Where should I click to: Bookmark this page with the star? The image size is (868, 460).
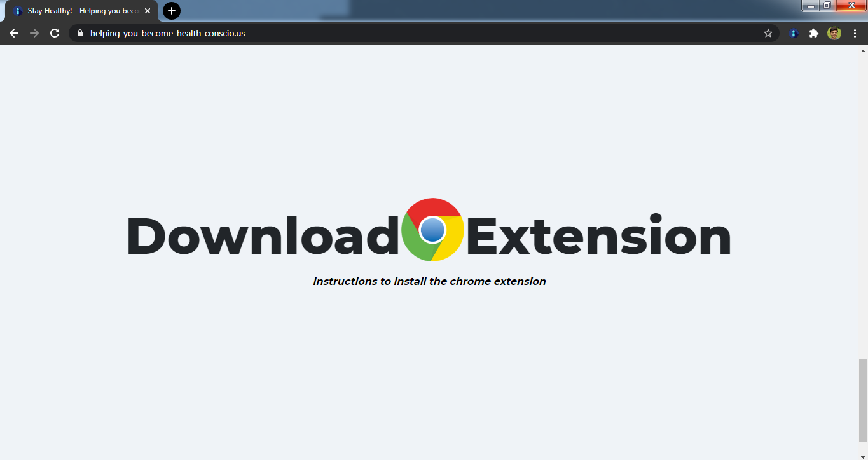(x=768, y=33)
